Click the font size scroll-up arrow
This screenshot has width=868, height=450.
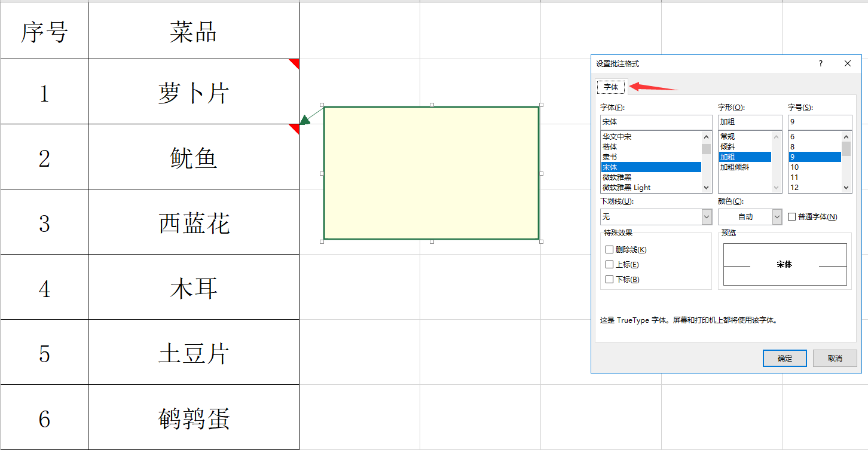pyautogui.click(x=846, y=136)
